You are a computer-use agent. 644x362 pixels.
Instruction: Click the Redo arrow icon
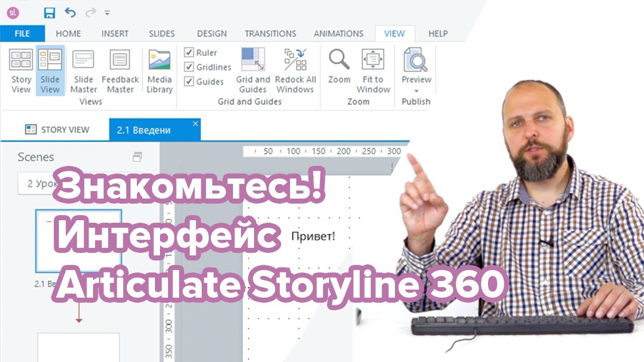point(91,13)
